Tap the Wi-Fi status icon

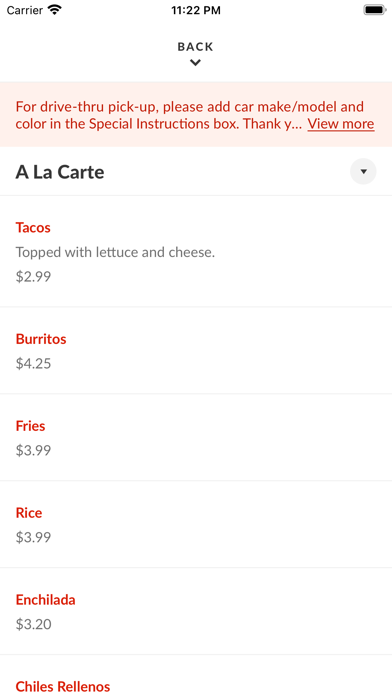click(x=55, y=10)
